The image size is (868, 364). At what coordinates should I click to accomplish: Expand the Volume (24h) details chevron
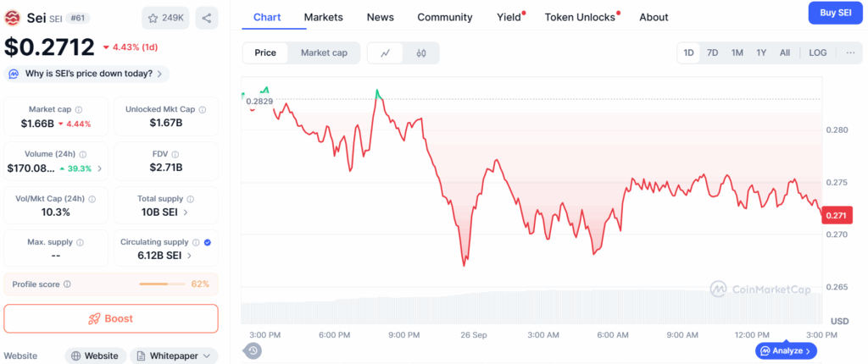point(100,168)
